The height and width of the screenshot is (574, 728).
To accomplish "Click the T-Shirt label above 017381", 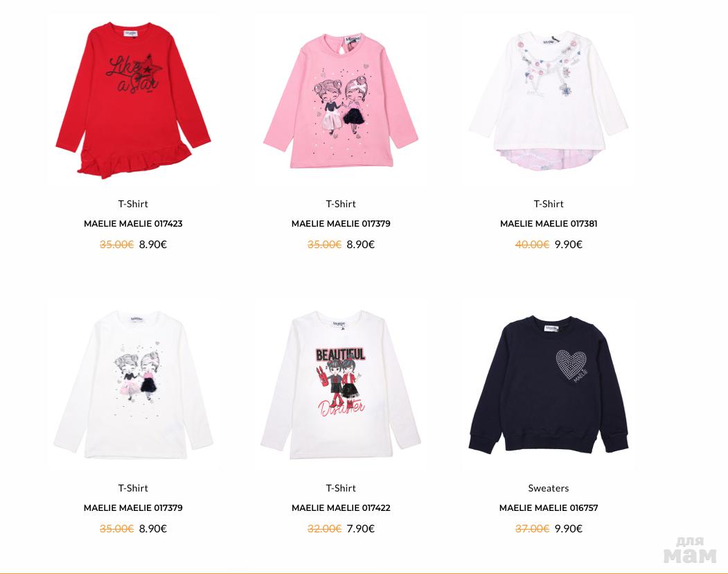I will pyautogui.click(x=549, y=204).
